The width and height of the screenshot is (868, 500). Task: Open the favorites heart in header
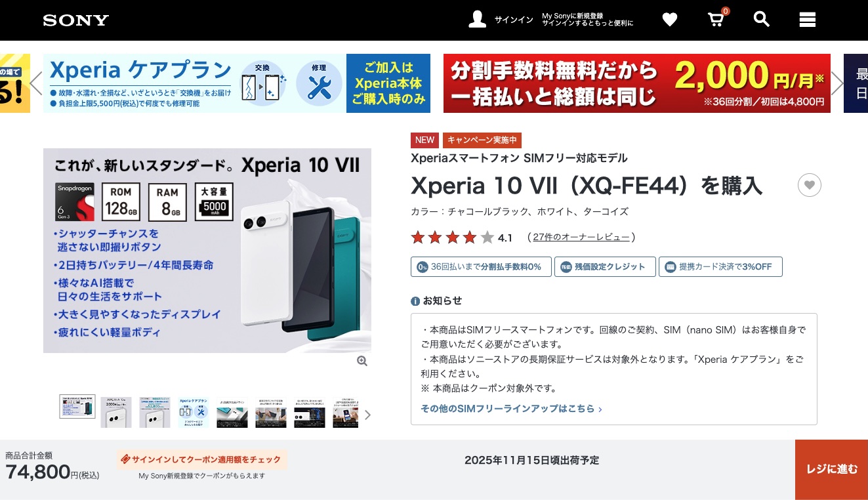[x=669, y=20]
